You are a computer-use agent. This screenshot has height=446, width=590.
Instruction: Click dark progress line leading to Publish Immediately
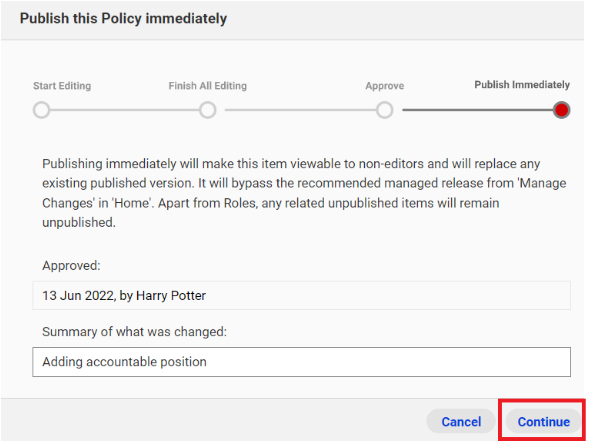(477, 110)
